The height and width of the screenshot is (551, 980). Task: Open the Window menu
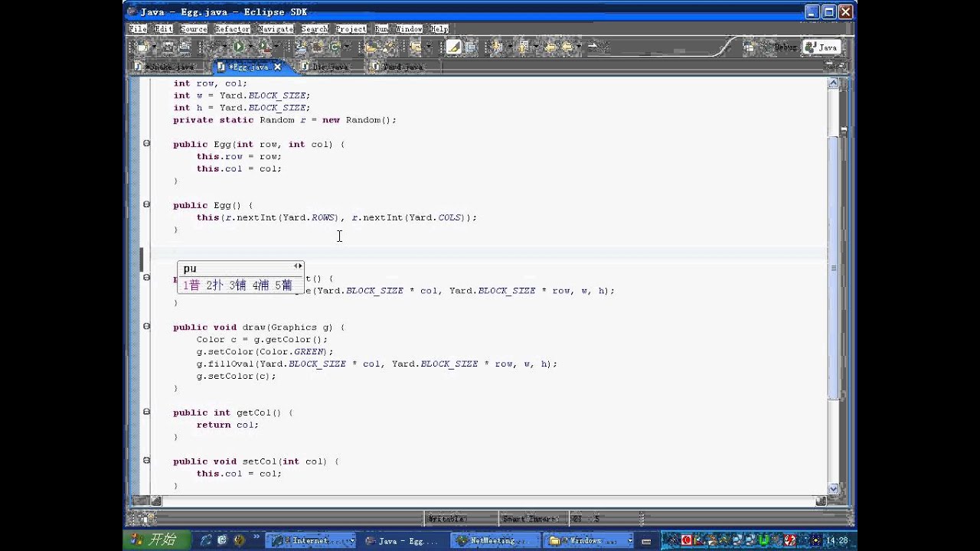tap(409, 29)
